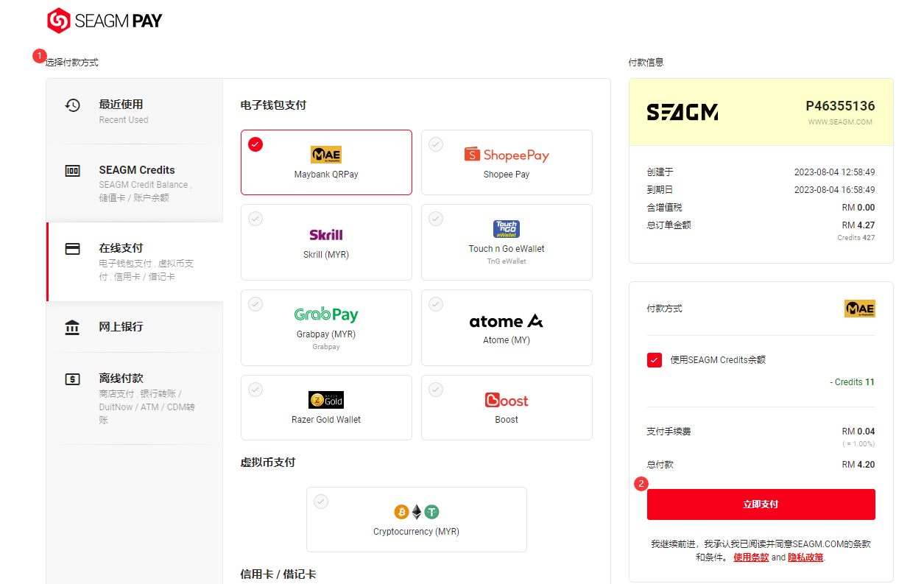Image resolution: width=924 pixels, height=584 pixels.
Task: Click the red 立即支付 pay now button
Action: (761, 504)
